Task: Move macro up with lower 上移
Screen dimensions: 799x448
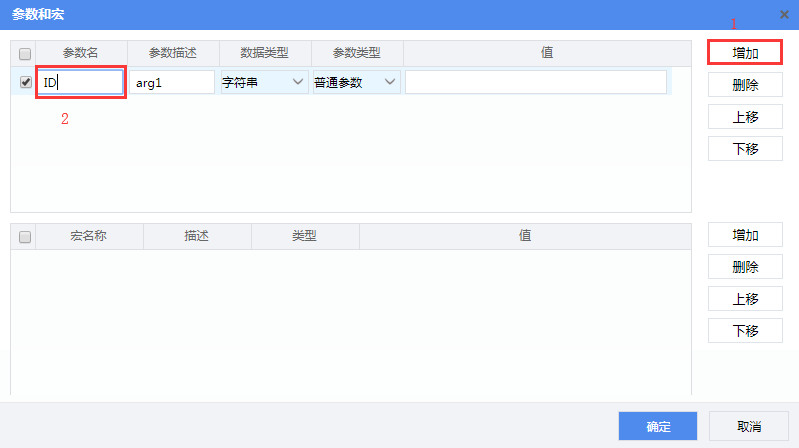Action: (745, 299)
